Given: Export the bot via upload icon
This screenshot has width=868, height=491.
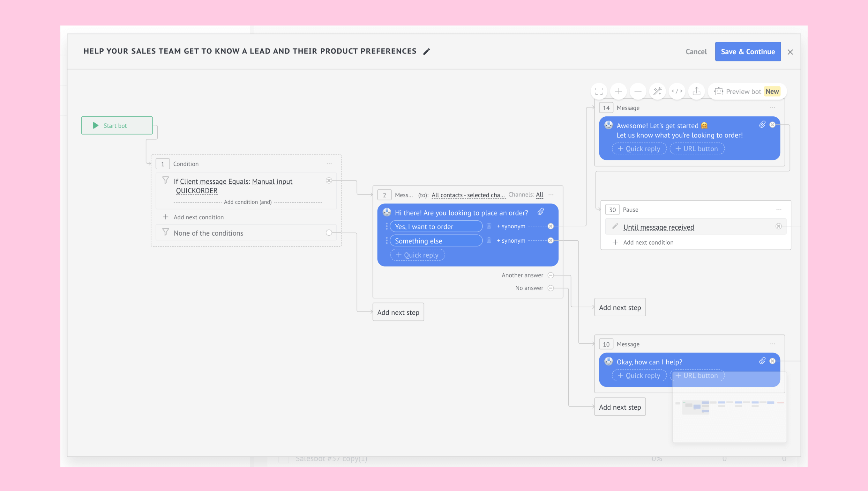Looking at the screenshot, I should tap(697, 92).
